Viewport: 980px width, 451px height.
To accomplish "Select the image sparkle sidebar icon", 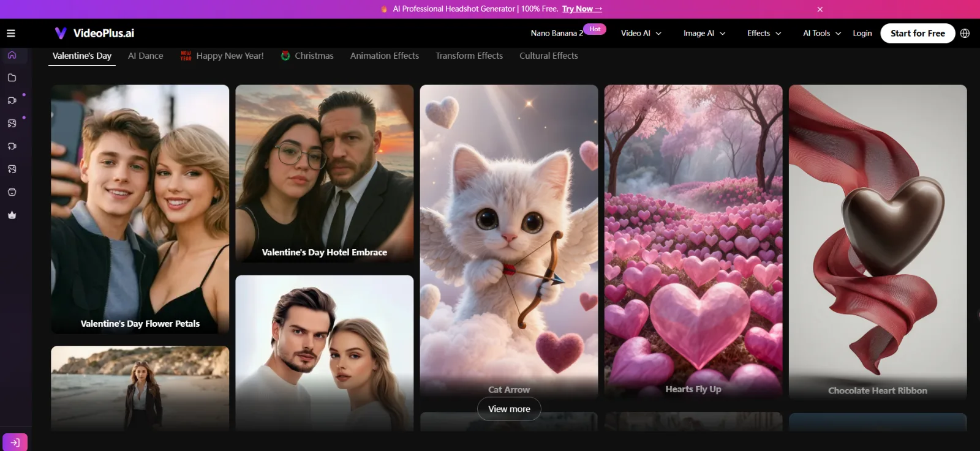I will 12,169.
